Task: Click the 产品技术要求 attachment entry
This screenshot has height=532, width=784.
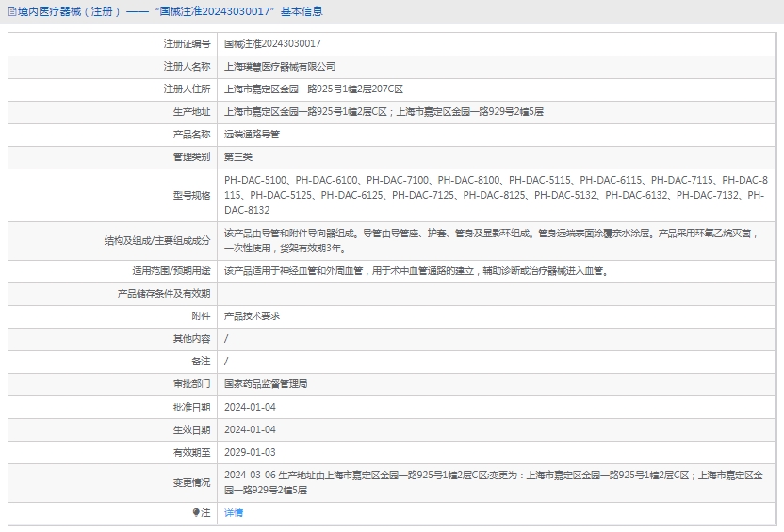Action: [252, 316]
